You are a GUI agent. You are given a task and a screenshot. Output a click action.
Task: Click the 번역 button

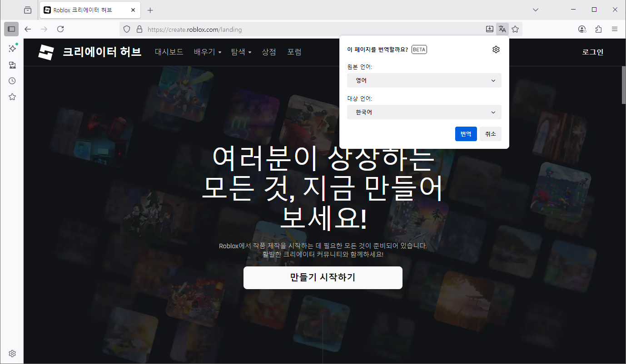[466, 134]
